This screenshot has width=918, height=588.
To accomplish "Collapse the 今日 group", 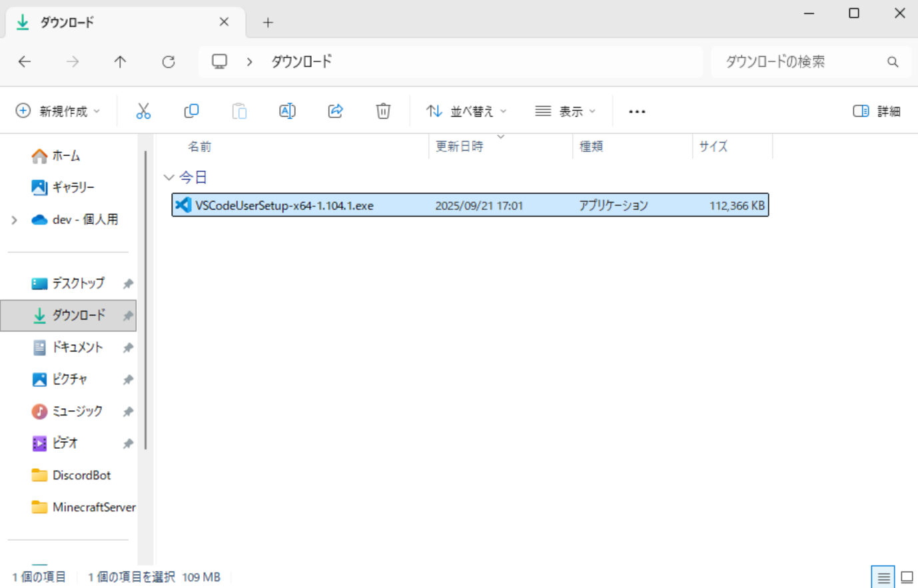I will 169,177.
